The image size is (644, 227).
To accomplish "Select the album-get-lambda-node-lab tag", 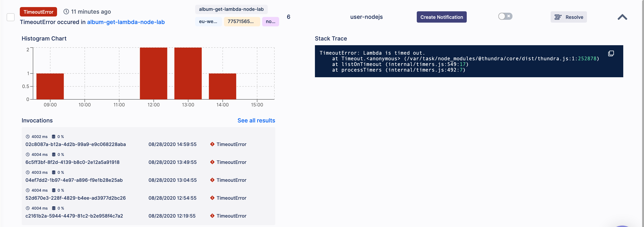I will (231, 9).
